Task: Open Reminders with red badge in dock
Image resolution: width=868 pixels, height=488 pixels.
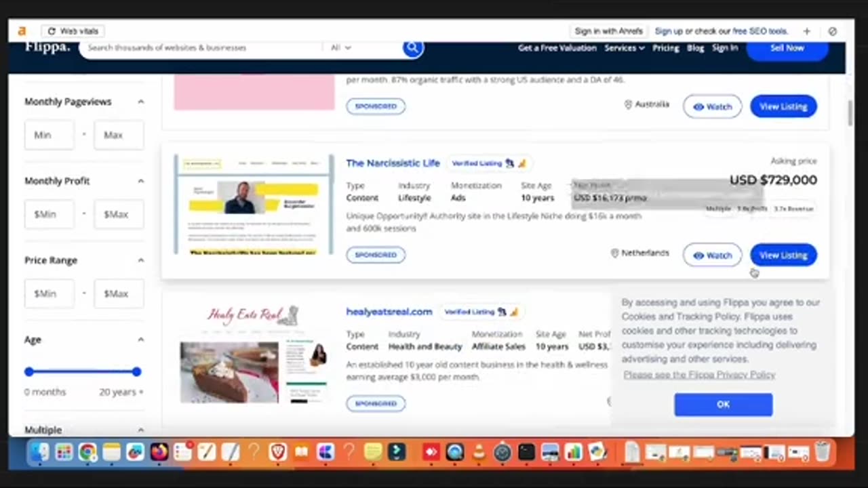Action: (183, 451)
